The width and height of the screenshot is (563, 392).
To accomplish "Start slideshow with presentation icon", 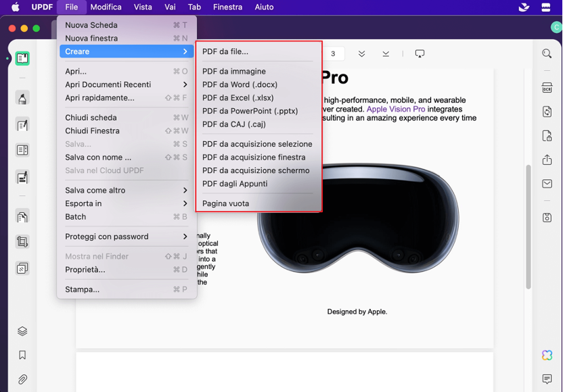I will 420,53.
